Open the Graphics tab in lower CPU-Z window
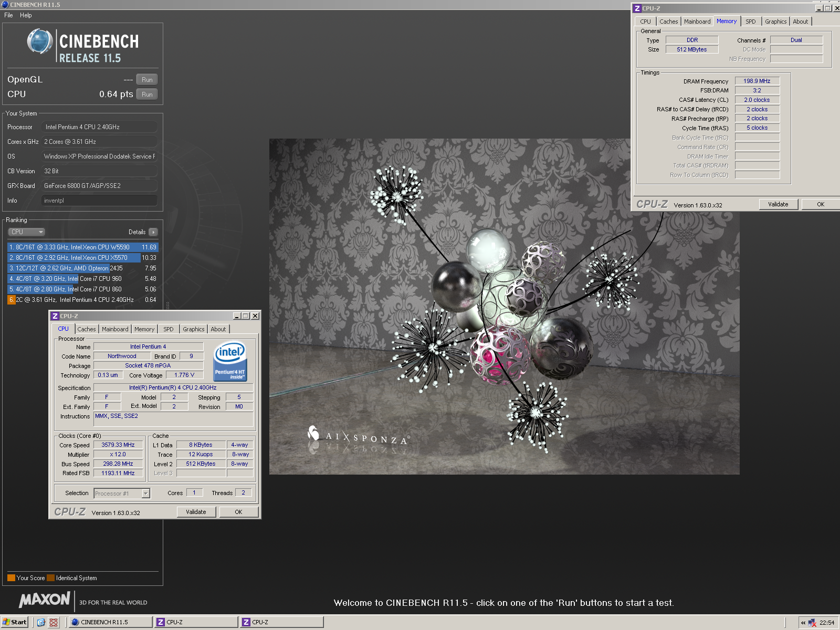This screenshot has width=840, height=630. pos(194,329)
